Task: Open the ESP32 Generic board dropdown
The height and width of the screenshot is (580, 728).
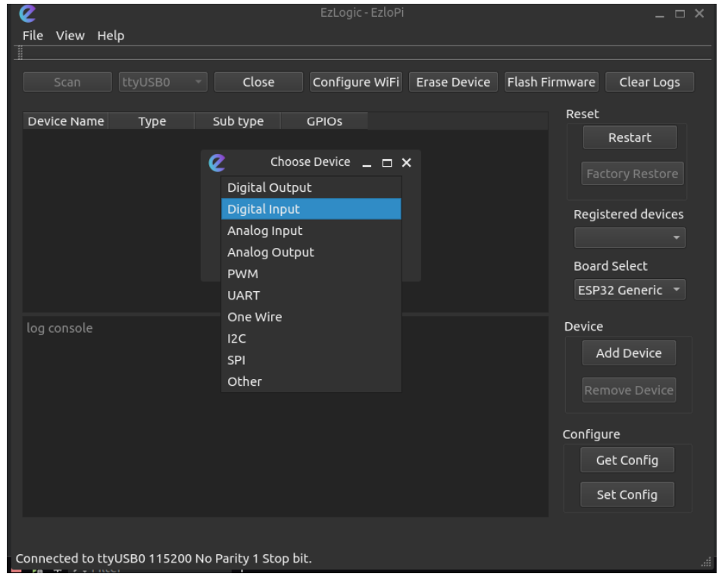Action: pyautogui.click(x=630, y=290)
